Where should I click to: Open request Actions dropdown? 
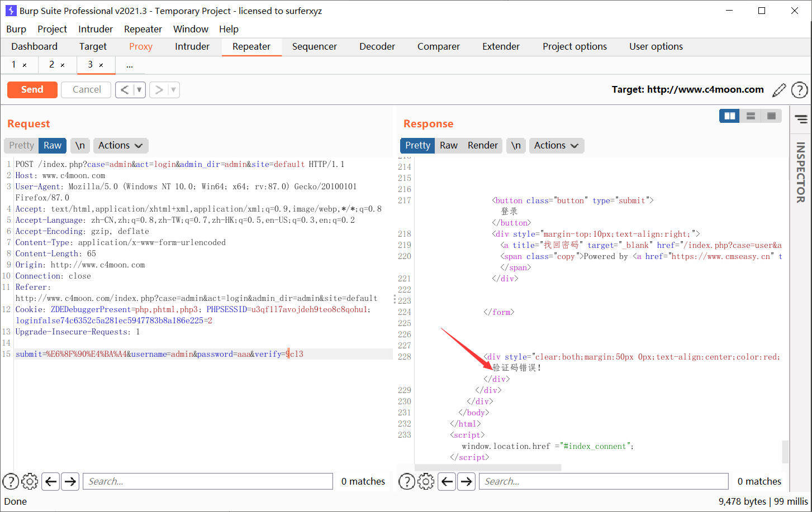[121, 146]
